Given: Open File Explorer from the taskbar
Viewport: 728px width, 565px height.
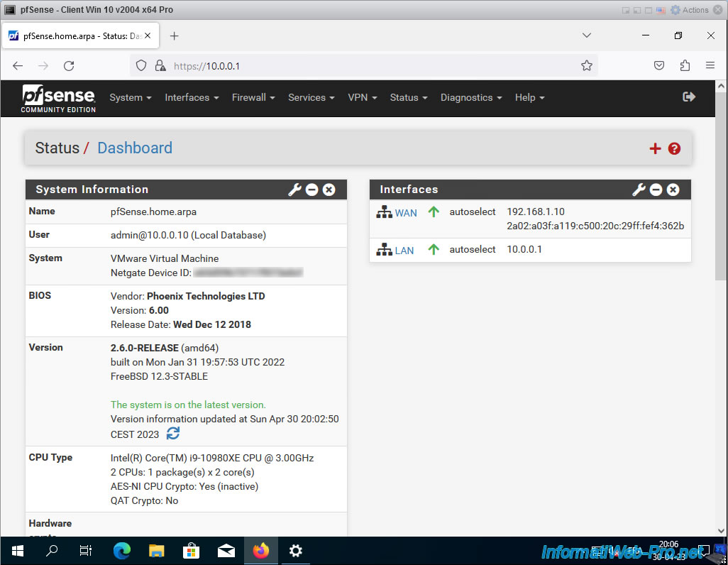Looking at the screenshot, I should coord(157,551).
